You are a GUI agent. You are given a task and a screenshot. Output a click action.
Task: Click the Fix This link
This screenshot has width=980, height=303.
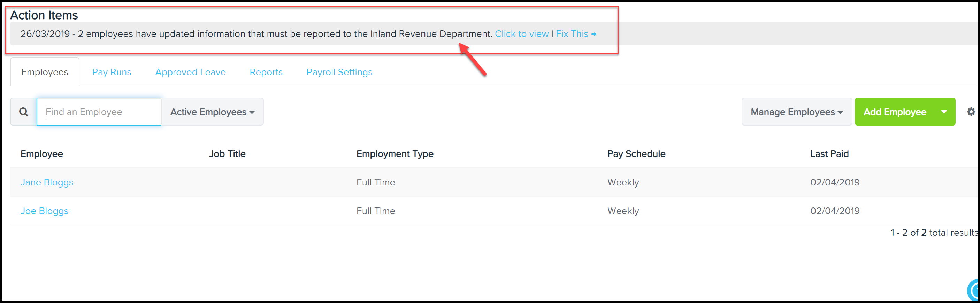(x=572, y=34)
